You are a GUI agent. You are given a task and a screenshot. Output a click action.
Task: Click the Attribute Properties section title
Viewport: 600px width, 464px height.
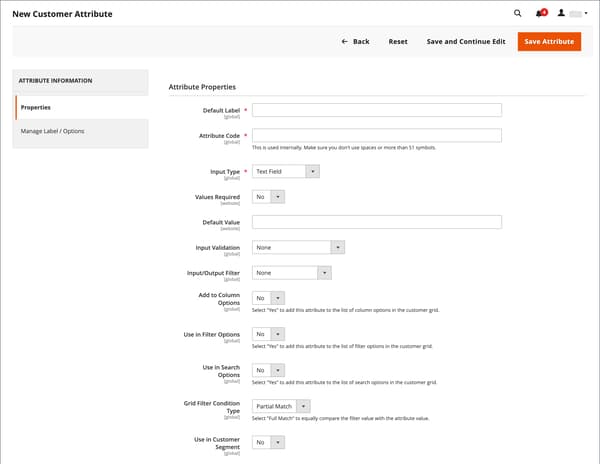[x=202, y=87]
